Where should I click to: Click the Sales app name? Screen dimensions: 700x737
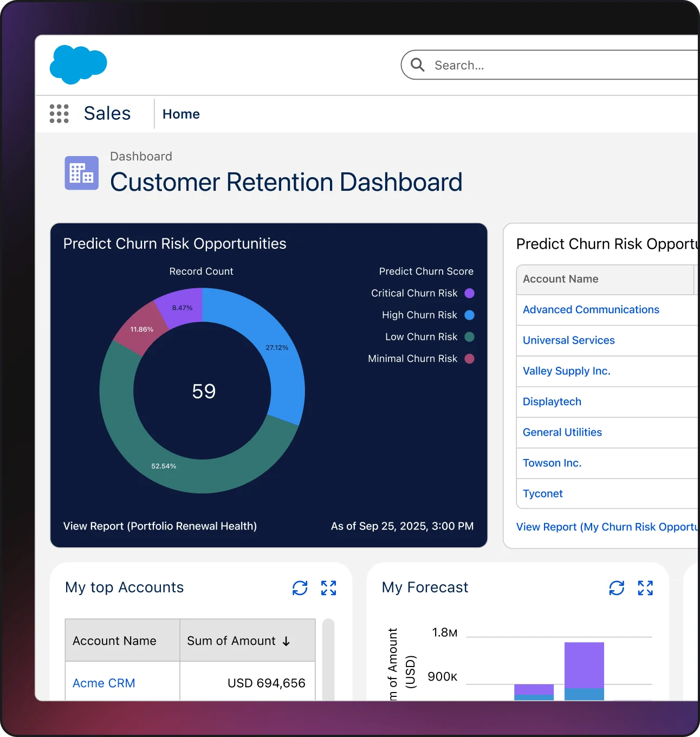pos(107,113)
